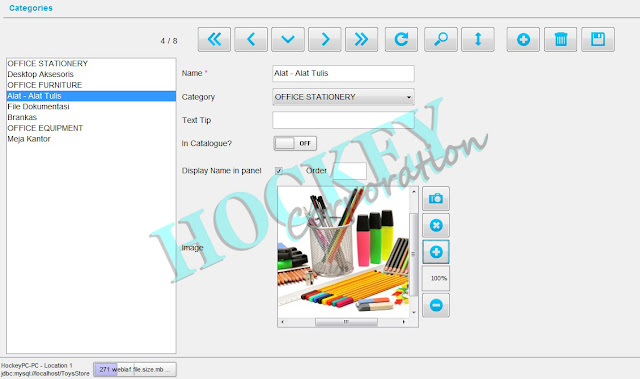The image size is (640, 379).
Task: Click the sort up-down arrow button
Action: click(x=478, y=40)
